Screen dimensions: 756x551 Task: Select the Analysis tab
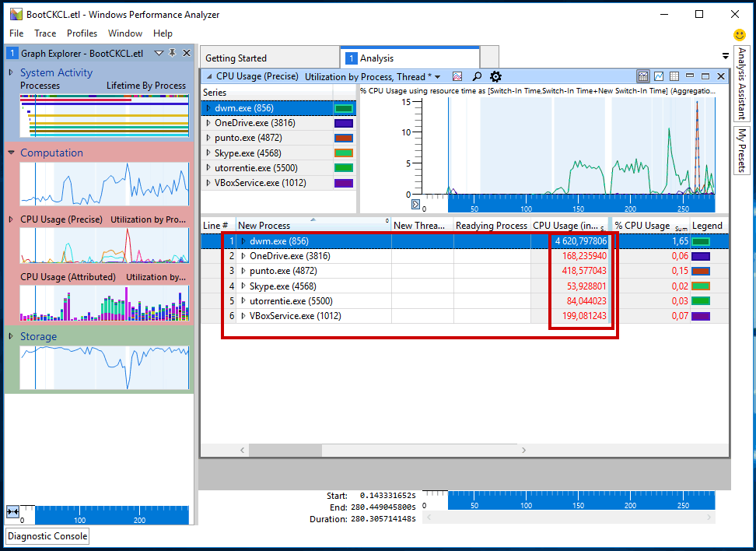[x=410, y=58]
